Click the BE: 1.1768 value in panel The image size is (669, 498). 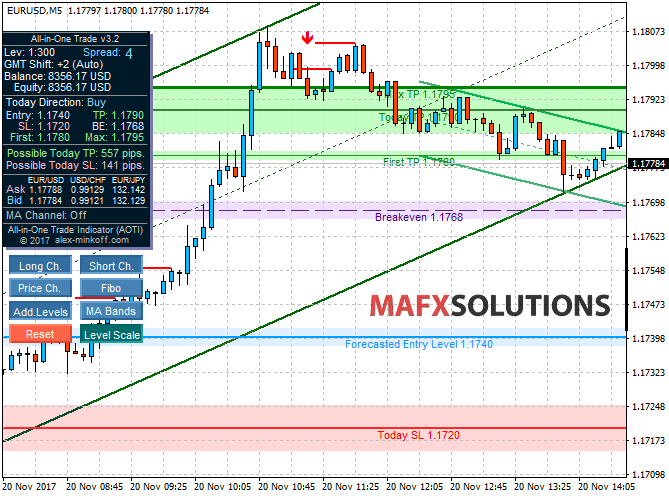pos(118,126)
